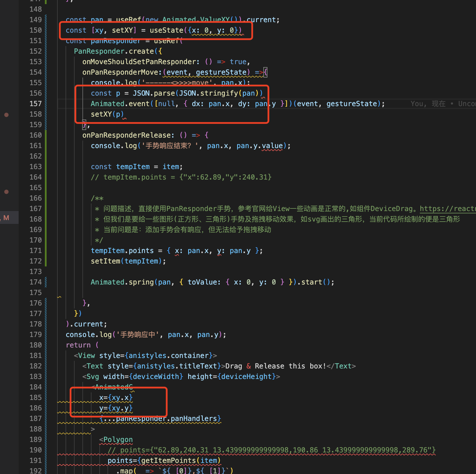The height and width of the screenshot is (474, 476).
Task: Click 'PanResponder.create' on line 152
Action: coord(114,51)
